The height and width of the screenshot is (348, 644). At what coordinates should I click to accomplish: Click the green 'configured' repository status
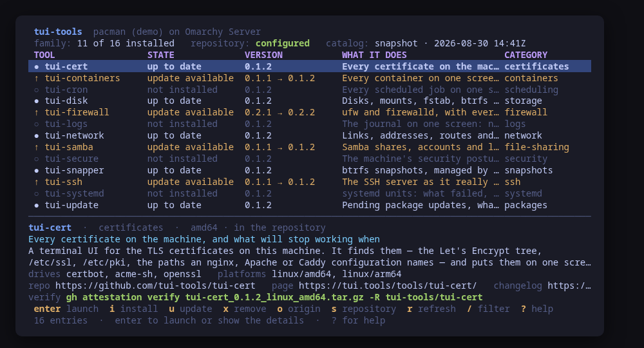[283, 44]
